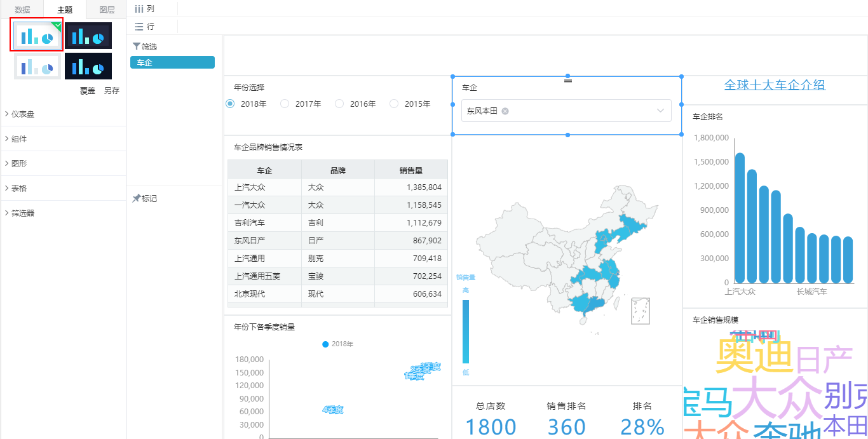Click the 4季度 data point label
This screenshot has width=868, height=439.
333,410
